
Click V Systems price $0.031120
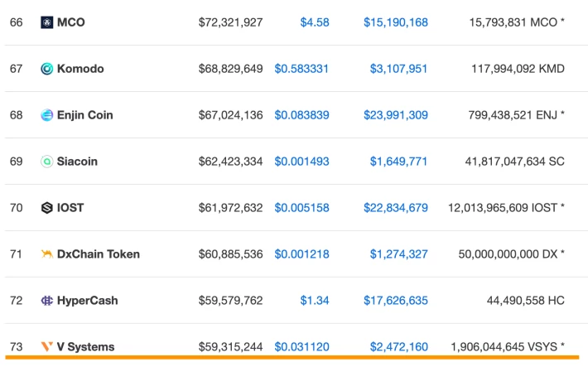pos(302,347)
